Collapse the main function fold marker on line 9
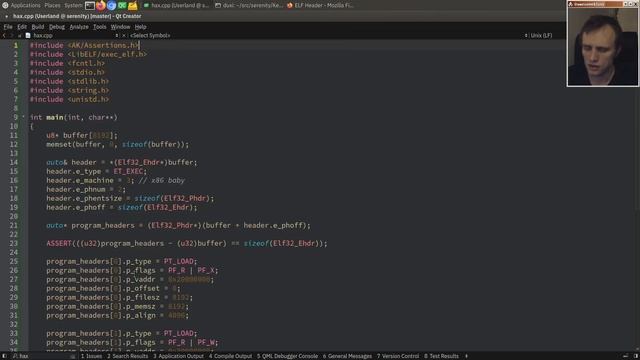This screenshot has width=640, height=360. pyautogui.click(x=23, y=117)
